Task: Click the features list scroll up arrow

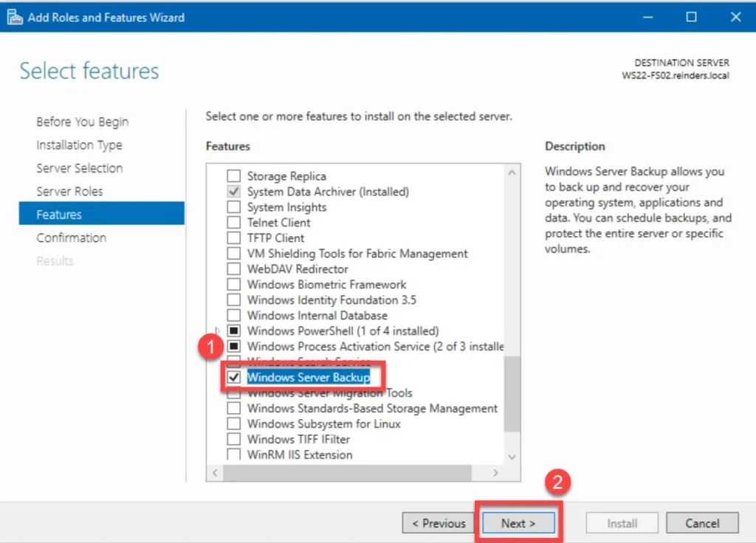Action: coord(512,173)
